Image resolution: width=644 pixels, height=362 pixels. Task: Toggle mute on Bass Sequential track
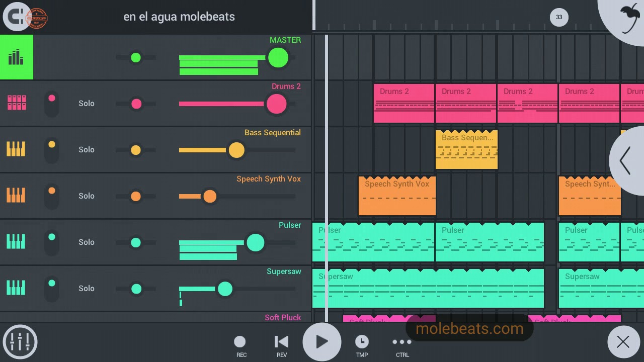pos(52,150)
